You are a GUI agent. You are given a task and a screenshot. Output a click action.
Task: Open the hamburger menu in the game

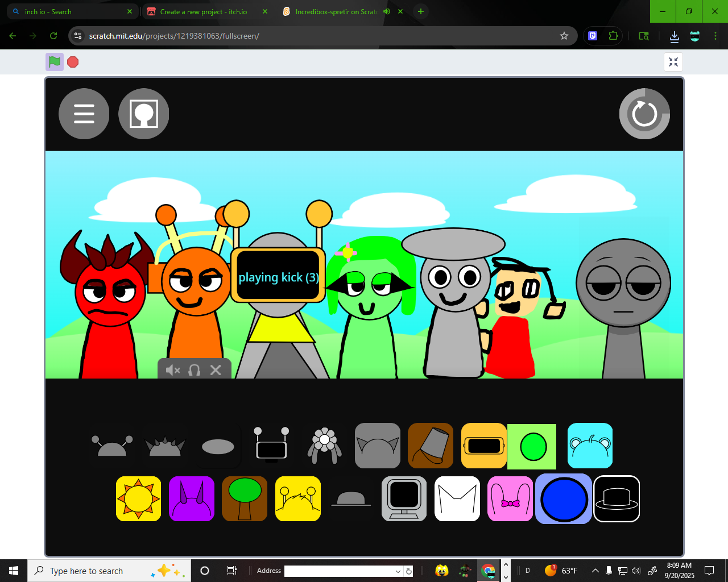point(84,114)
